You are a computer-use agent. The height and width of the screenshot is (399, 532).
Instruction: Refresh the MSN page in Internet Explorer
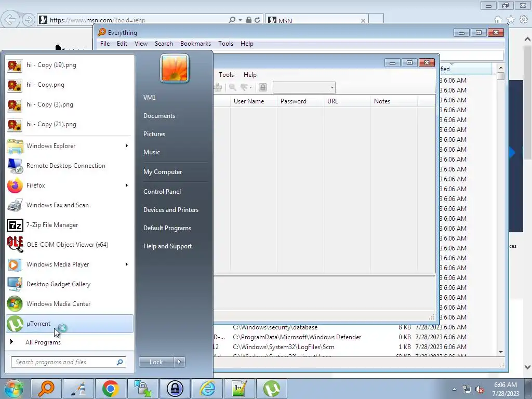tap(257, 20)
